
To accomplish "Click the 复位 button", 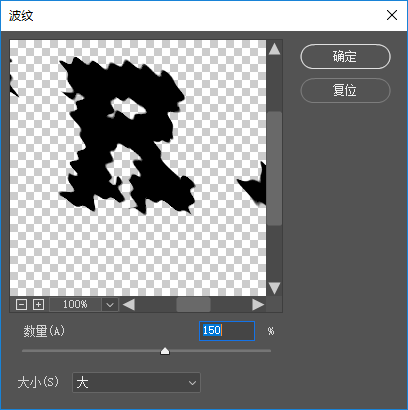I will point(345,90).
